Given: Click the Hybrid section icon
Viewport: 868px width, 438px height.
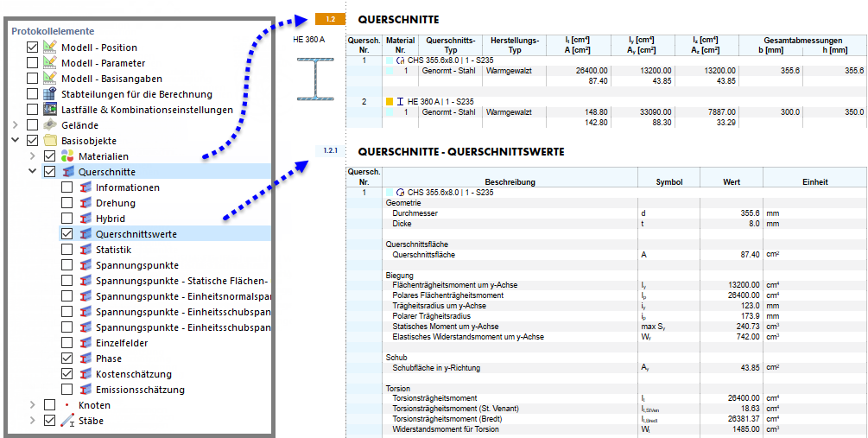Looking at the screenshot, I should [86, 219].
